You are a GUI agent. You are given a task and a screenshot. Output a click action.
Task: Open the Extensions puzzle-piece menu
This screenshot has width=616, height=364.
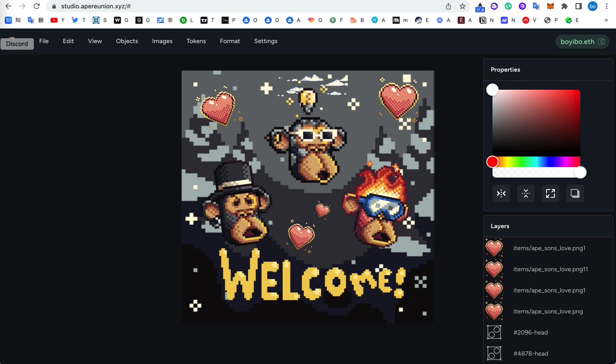click(x=564, y=6)
